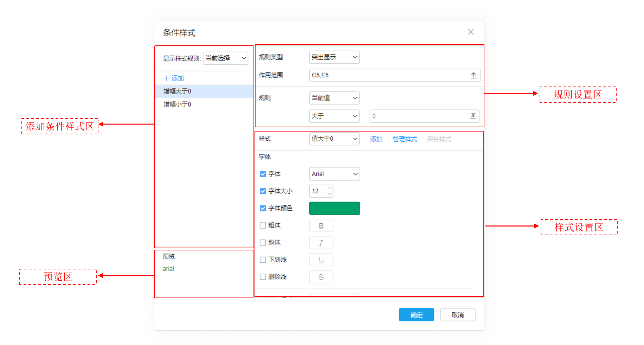Clear the rule value using the X icon

[x=473, y=116]
